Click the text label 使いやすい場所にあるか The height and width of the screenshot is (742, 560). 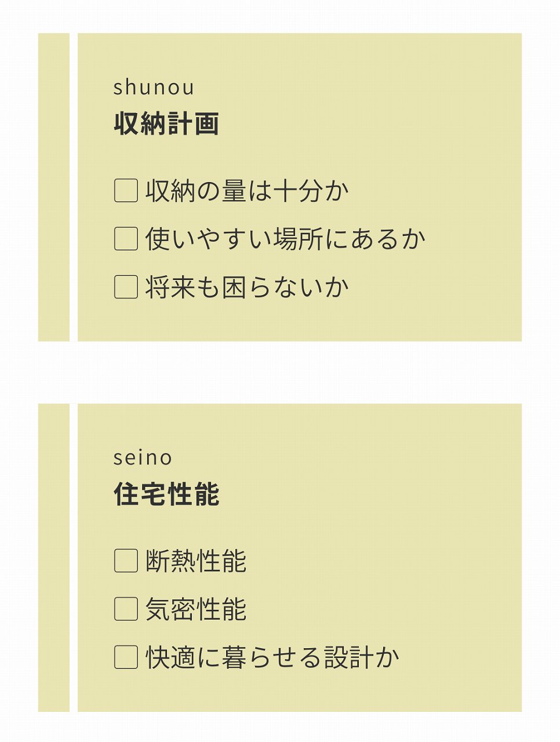[285, 239]
